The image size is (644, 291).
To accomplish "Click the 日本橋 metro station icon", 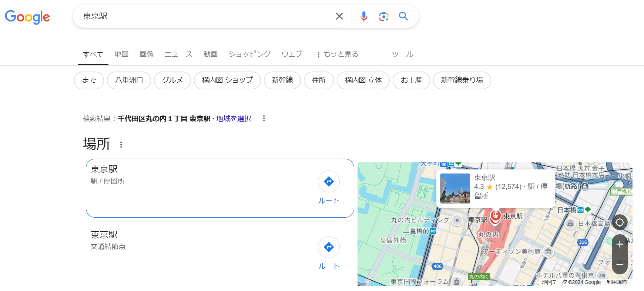I will pyautogui.click(x=580, y=210).
